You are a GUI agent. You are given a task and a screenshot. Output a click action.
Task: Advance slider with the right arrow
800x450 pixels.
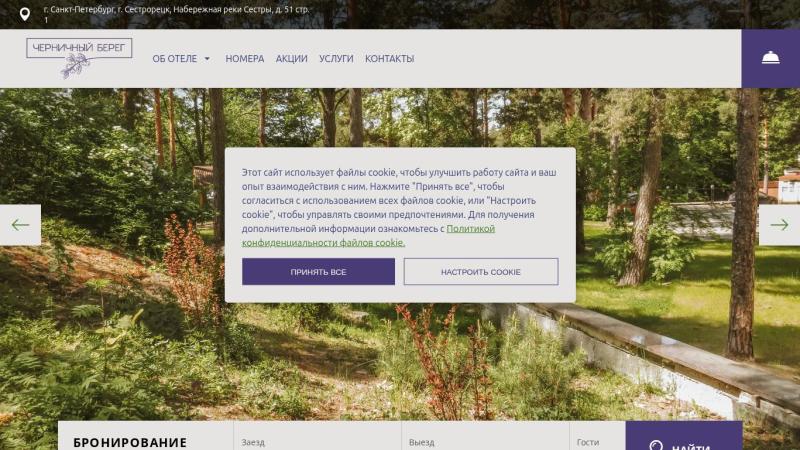click(779, 225)
